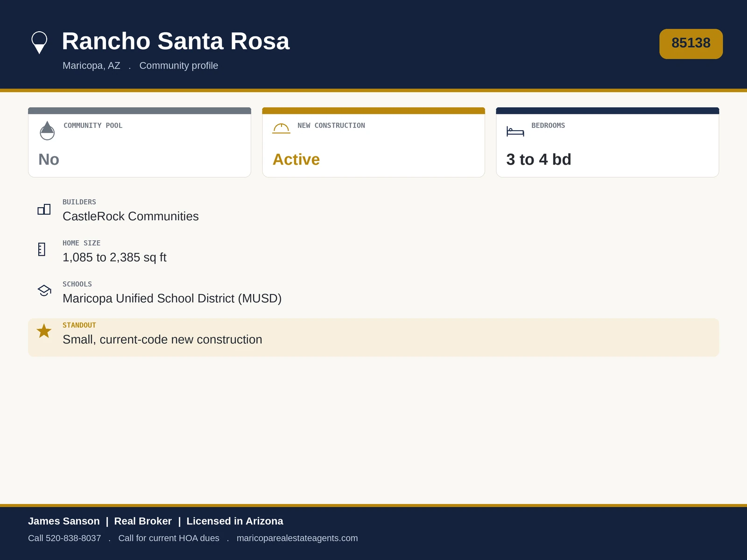Click the 'Maricopa, AZ' subtitle text
Viewport: 747px width, 560px height.
point(92,66)
